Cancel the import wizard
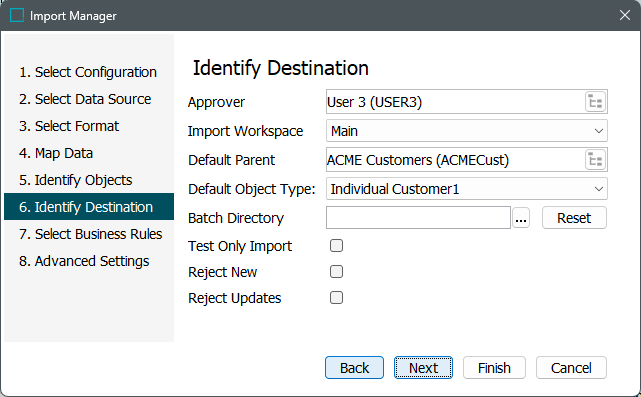This screenshot has width=641, height=397. tap(571, 368)
